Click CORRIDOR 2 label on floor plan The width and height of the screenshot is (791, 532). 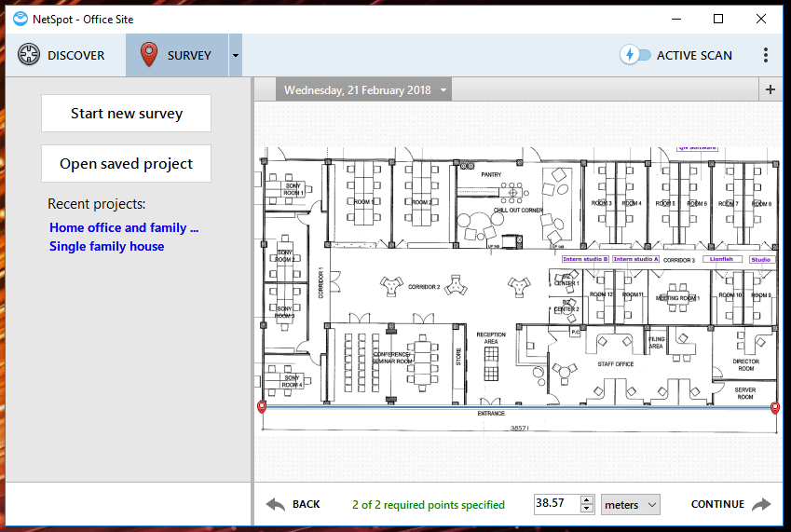[424, 286]
